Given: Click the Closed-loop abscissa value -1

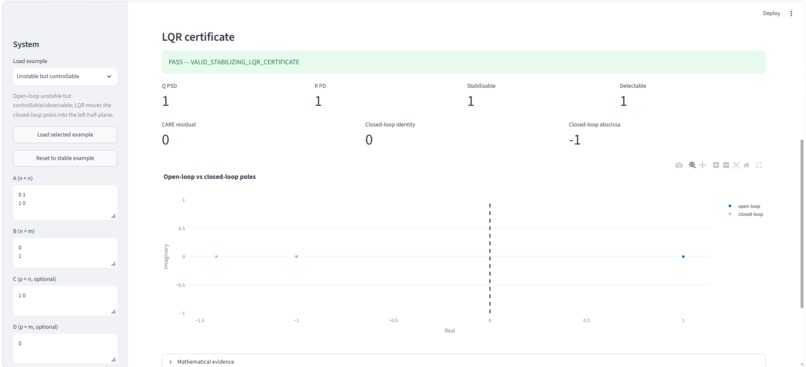Looking at the screenshot, I should click(575, 140).
